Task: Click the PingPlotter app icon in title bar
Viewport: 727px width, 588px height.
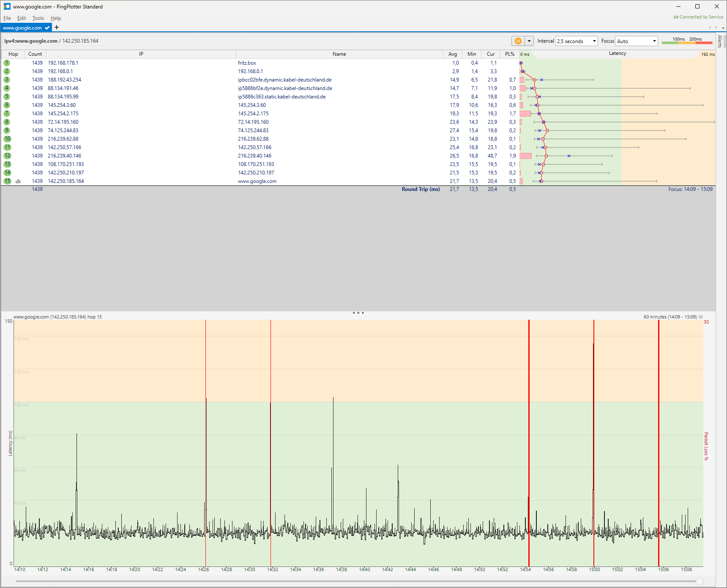Action: click(7, 6)
